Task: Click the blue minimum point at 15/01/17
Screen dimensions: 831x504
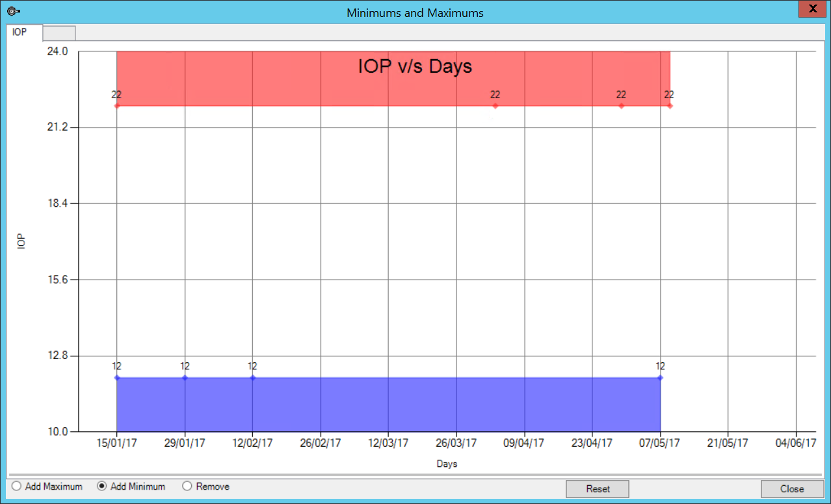Action: [x=117, y=377]
